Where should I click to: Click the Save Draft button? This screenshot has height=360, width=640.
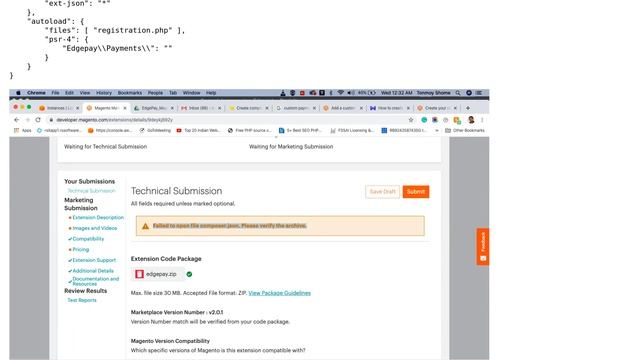[382, 192]
